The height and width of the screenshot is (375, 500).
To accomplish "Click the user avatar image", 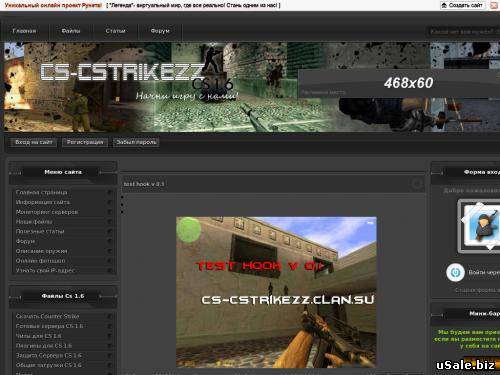I will coord(480,226).
